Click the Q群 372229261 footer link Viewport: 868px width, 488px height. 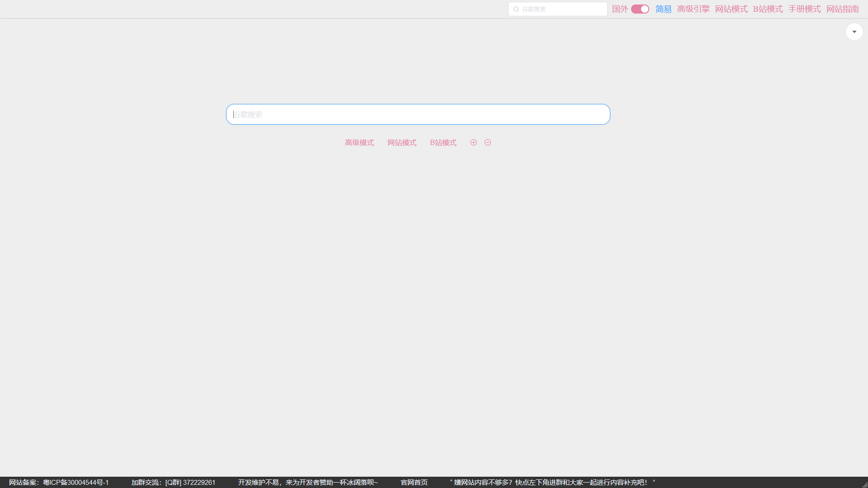tap(190, 483)
